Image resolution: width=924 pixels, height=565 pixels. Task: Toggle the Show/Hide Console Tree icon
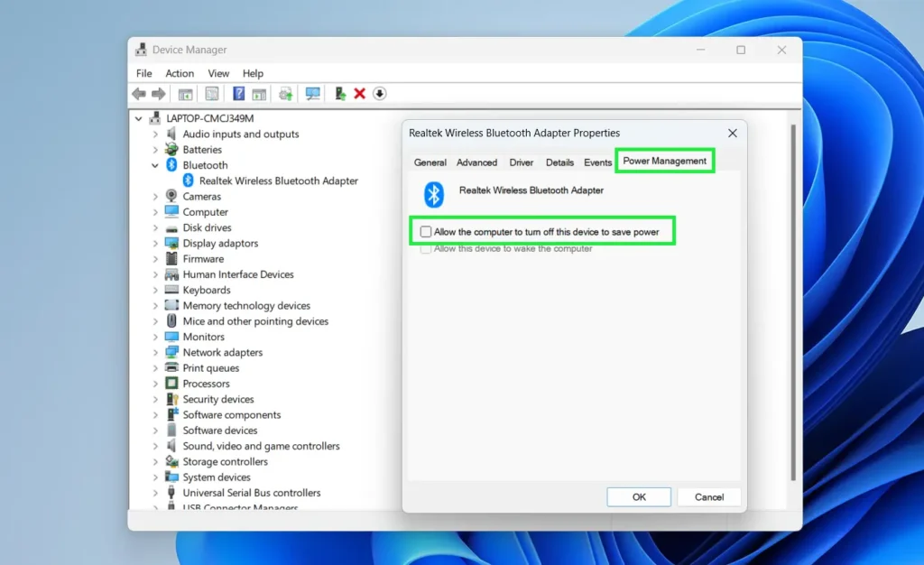(x=184, y=93)
